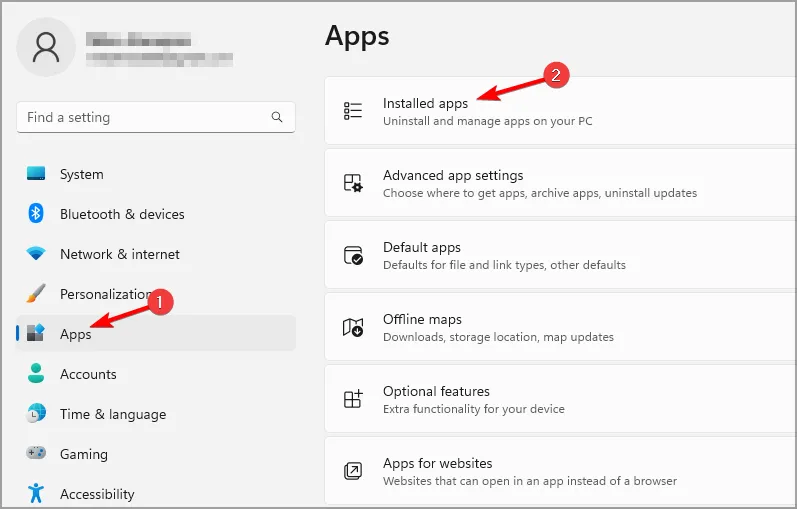
Task: Click the Advanced app settings icon
Action: [353, 183]
